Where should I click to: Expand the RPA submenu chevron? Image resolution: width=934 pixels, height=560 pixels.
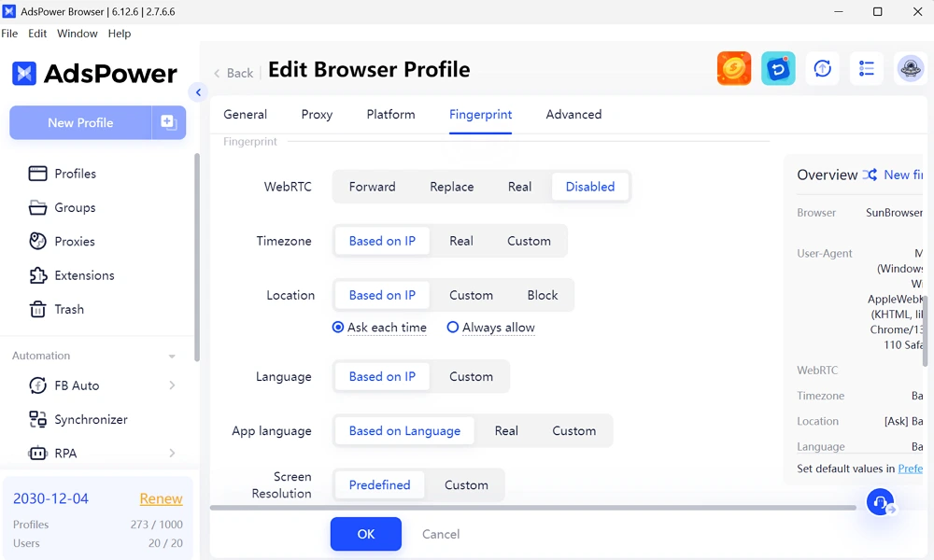(172, 454)
